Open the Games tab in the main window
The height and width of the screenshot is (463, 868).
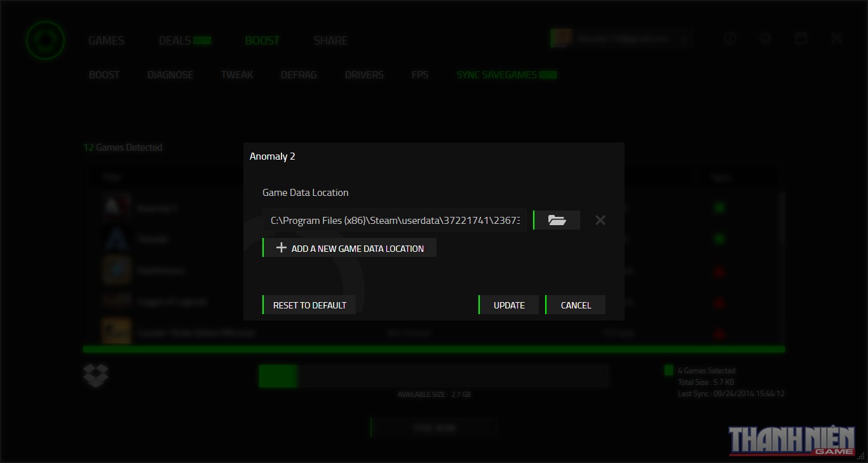click(x=106, y=40)
